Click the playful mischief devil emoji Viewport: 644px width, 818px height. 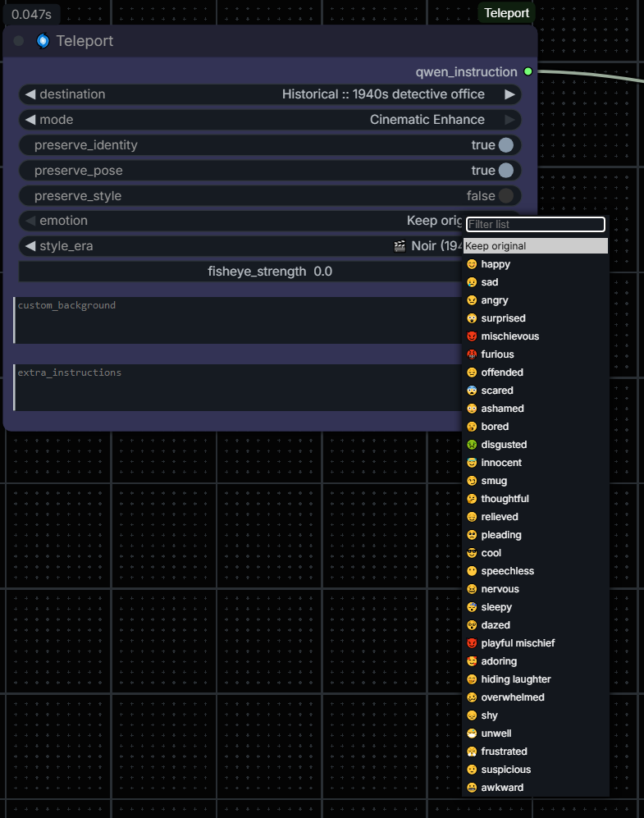pos(472,643)
